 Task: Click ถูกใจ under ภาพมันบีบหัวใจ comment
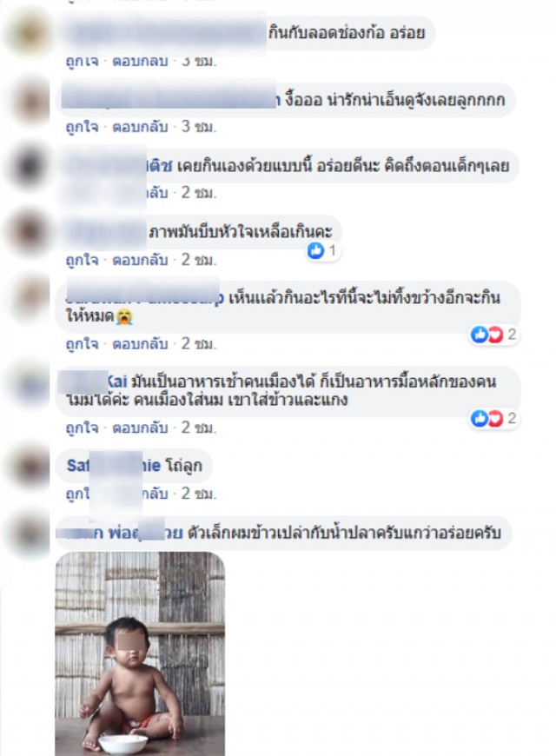click(x=82, y=261)
